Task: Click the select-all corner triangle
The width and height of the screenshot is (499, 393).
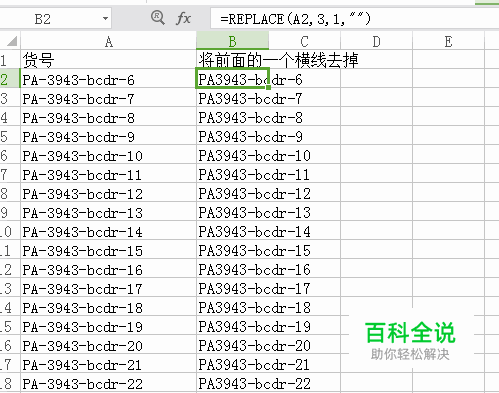Action: [12, 41]
